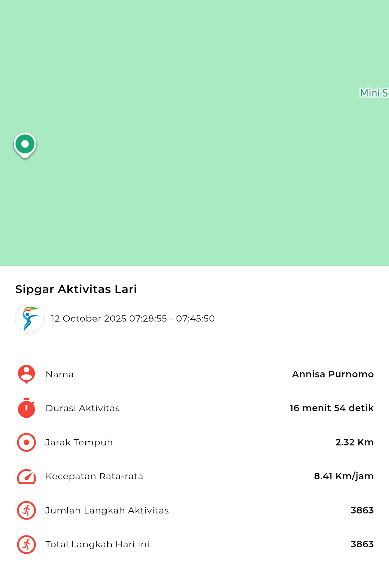The image size is (389, 588).
Task: Tap the 16 menit 54 detik duration value
Action: [x=331, y=408]
